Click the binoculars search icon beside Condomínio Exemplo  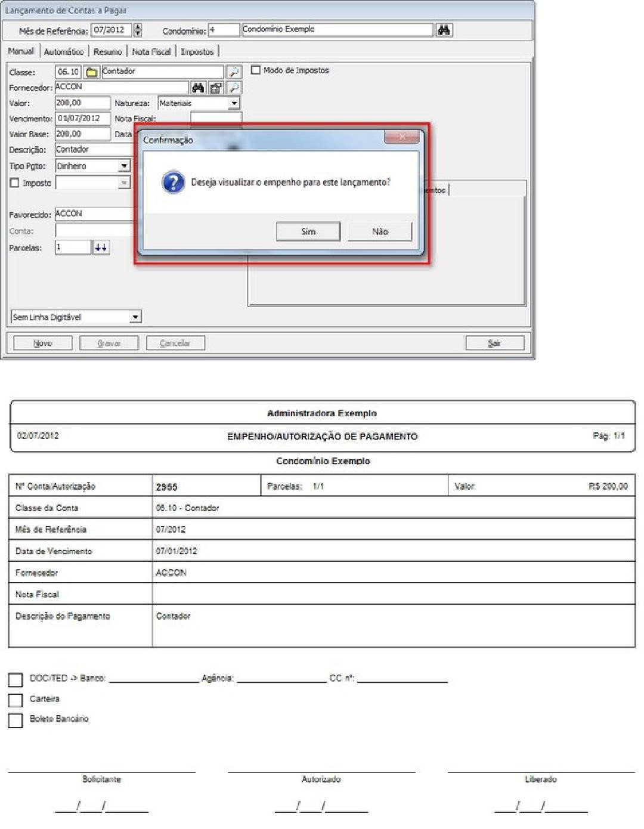[444, 30]
